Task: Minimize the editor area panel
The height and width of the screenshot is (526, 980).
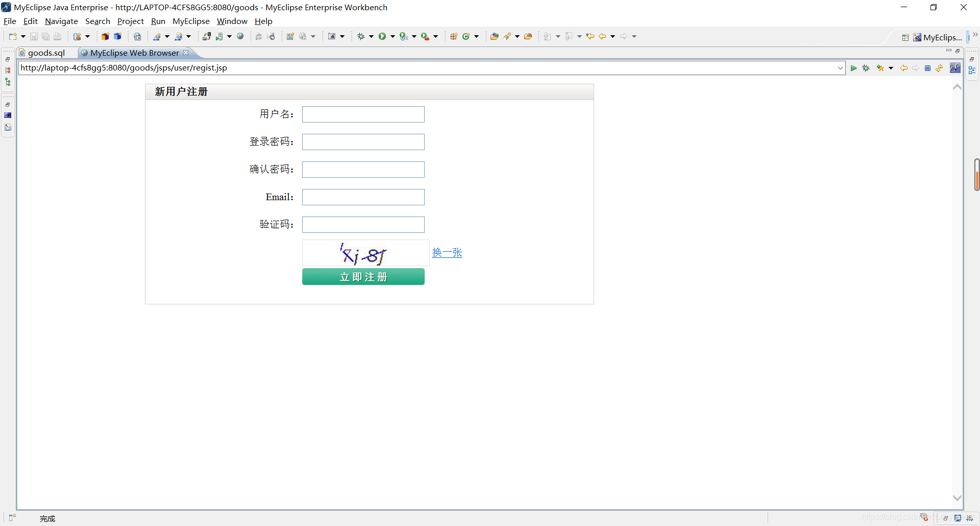Action: [x=948, y=51]
